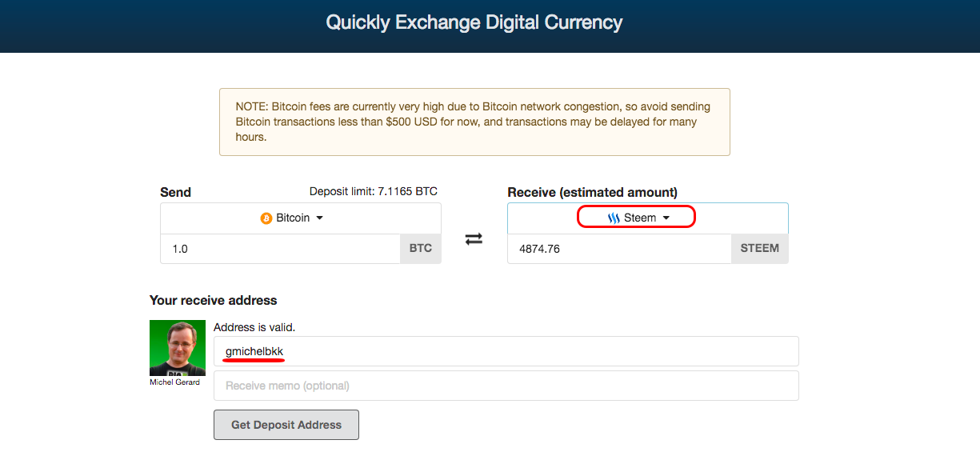Click the send amount field showing 1.0

click(x=281, y=249)
